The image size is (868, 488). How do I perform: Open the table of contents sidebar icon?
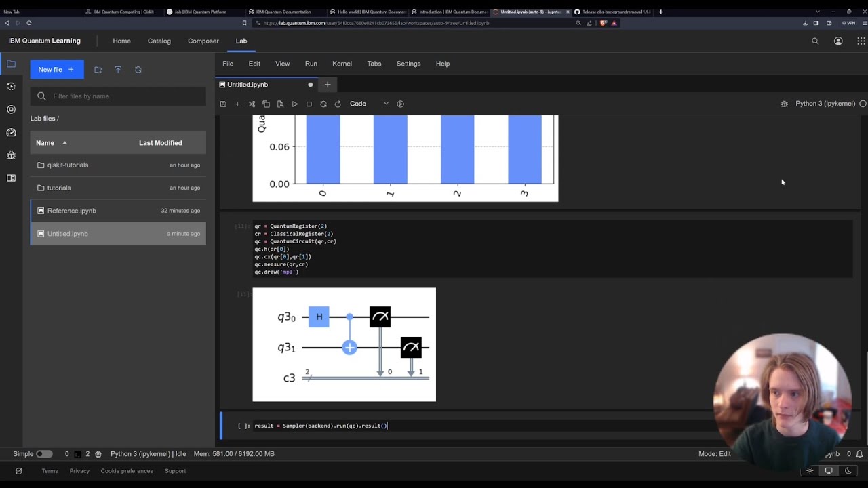pos(11,178)
